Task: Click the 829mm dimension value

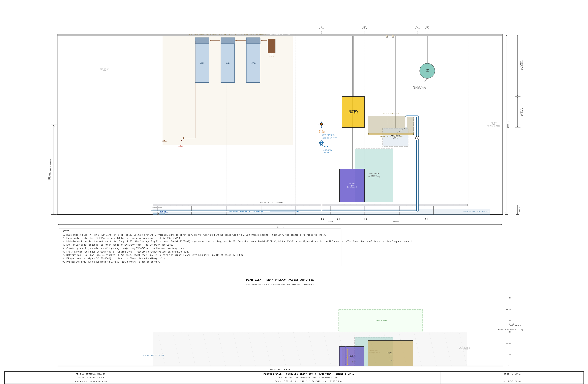Action: (x=396, y=221)
